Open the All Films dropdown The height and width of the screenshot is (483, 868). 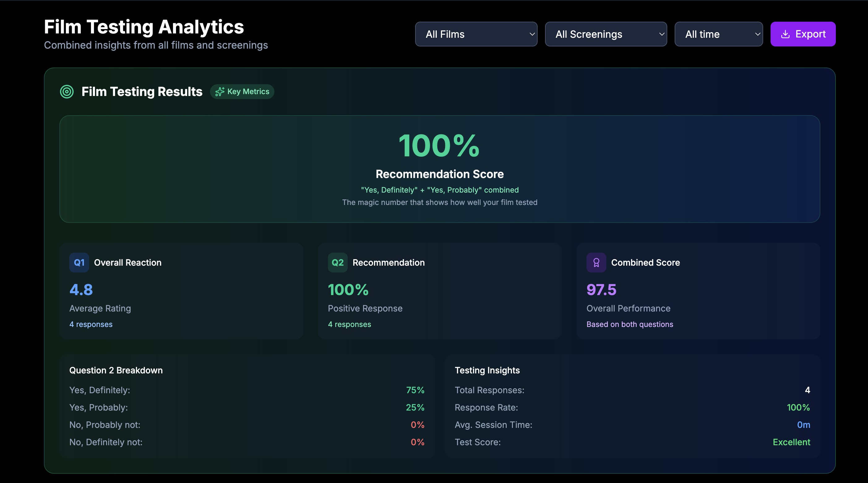coord(476,34)
